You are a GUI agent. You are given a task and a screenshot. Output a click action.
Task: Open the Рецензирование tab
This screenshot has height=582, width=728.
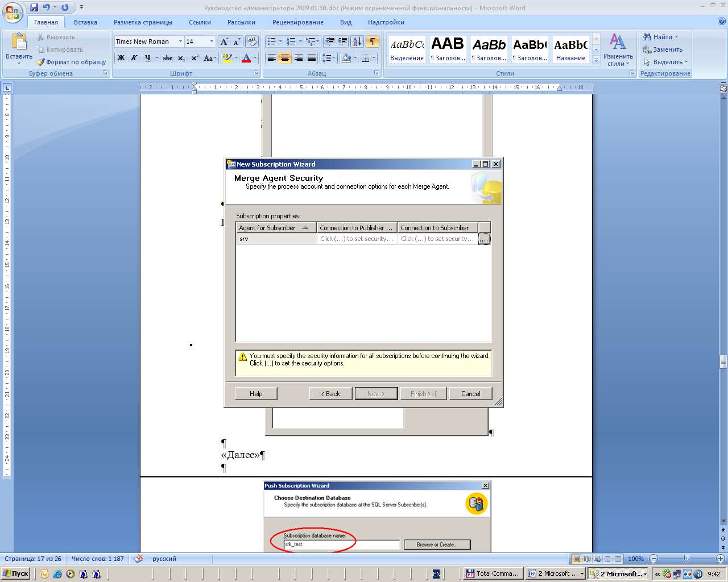pyautogui.click(x=297, y=22)
